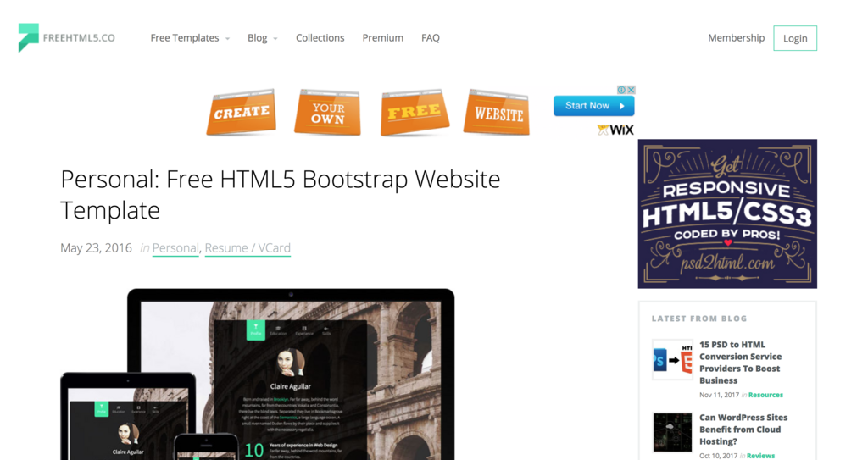Open the Personal category link
The width and height of the screenshot is (868, 460).
coord(175,248)
